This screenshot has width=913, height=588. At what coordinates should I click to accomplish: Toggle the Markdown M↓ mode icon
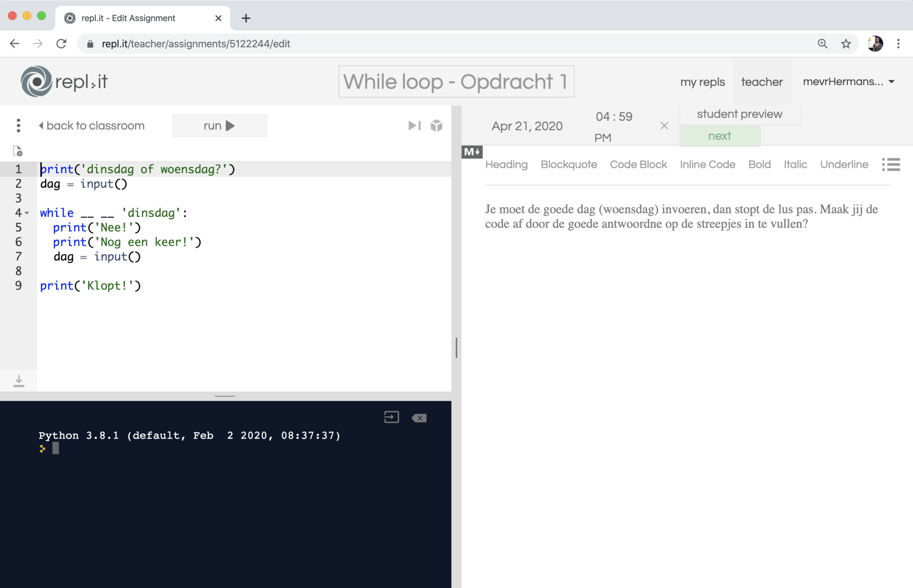(x=472, y=152)
